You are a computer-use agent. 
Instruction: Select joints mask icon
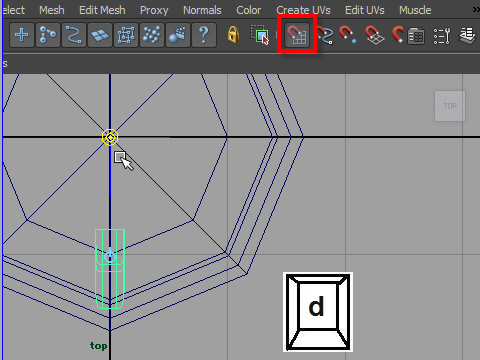(x=48, y=35)
